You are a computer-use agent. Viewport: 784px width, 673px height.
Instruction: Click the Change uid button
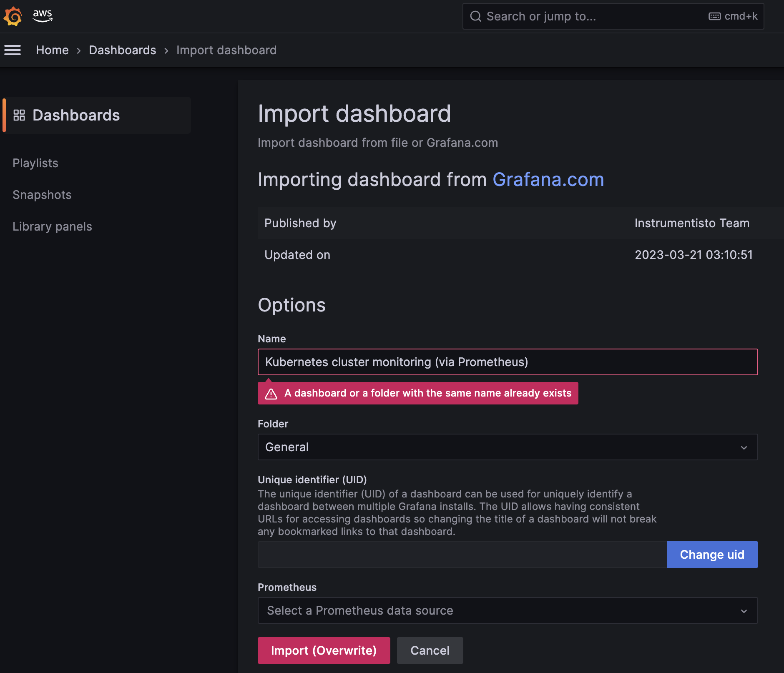712,555
